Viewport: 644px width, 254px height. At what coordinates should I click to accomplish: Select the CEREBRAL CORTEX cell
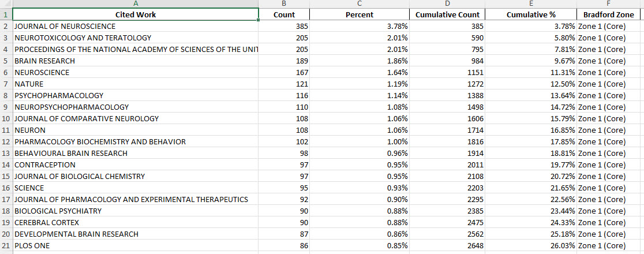click(136, 222)
